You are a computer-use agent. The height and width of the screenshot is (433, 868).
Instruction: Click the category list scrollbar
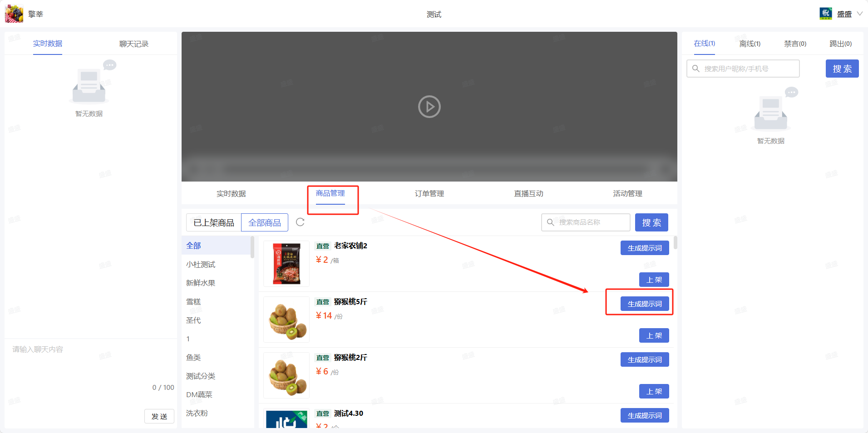(x=252, y=247)
